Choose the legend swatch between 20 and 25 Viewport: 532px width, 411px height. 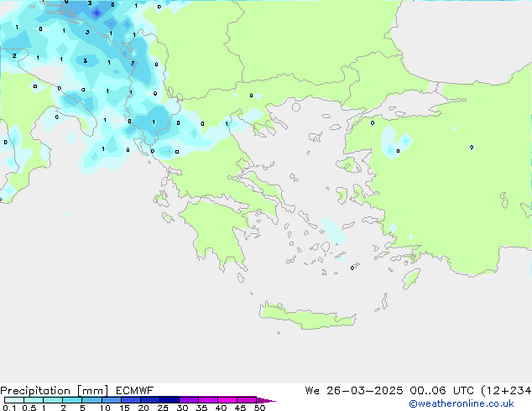click(x=149, y=400)
